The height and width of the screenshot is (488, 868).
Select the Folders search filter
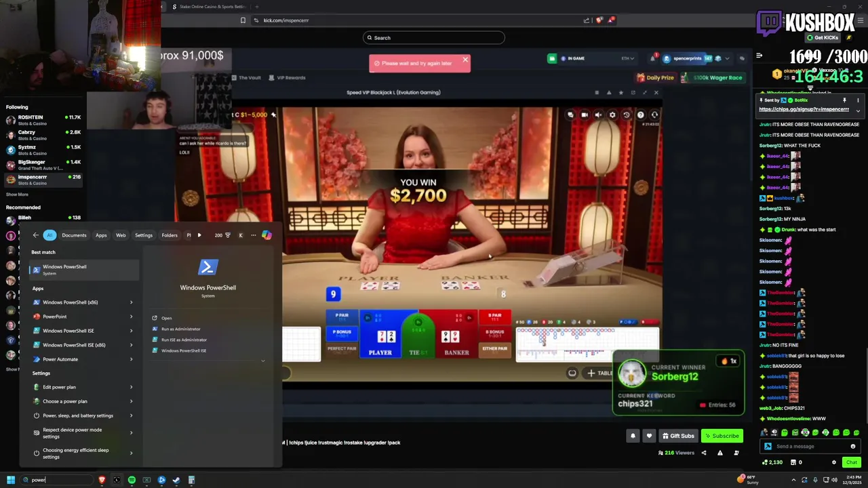(x=170, y=235)
